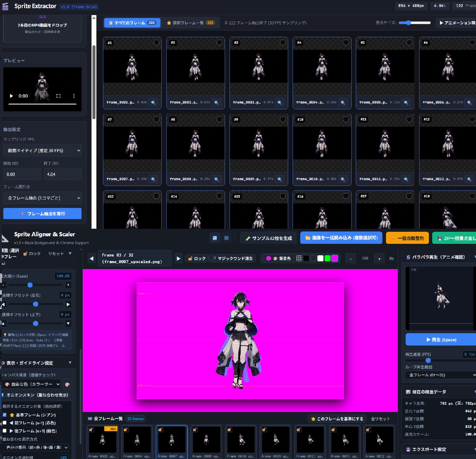Viewport: 476px width, 459px height.
Task: Play the preview video in Sprite Extractor
Action: 11,96
